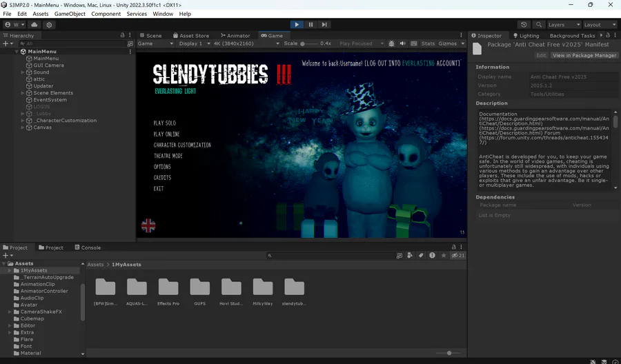Adjust the Game view Scale slider
The width and height of the screenshot is (621, 364).
[x=303, y=43]
